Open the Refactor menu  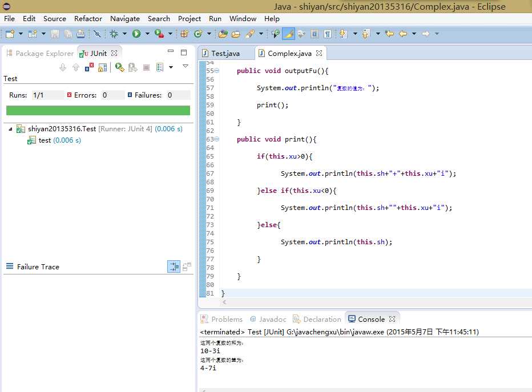click(88, 18)
